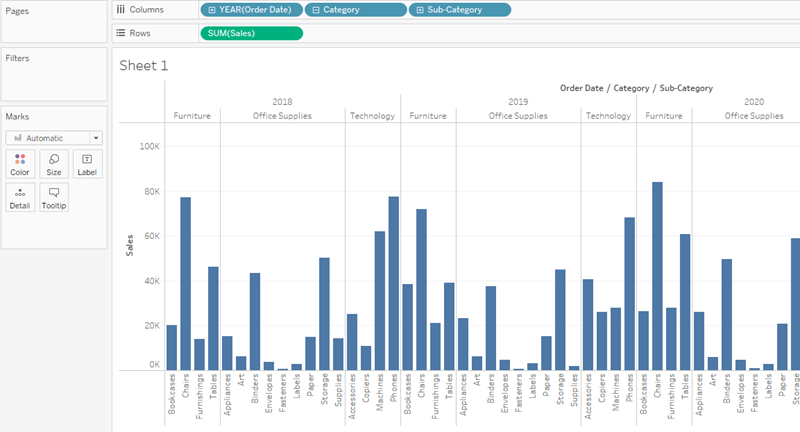Open the Automatic mark type dropdown
Viewport: 800px width, 432px height.
click(53, 138)
